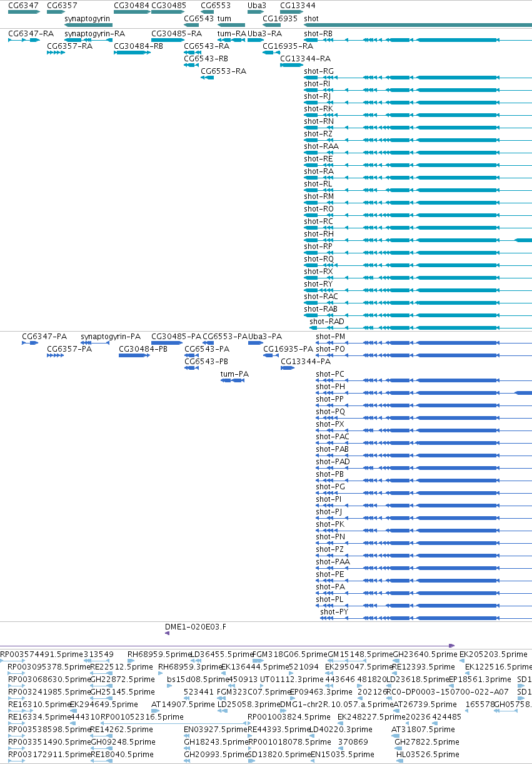Click the teal CG6347 gene arrow glyph
The height and width of the screenshot is (764, 532).
point(23,11)
